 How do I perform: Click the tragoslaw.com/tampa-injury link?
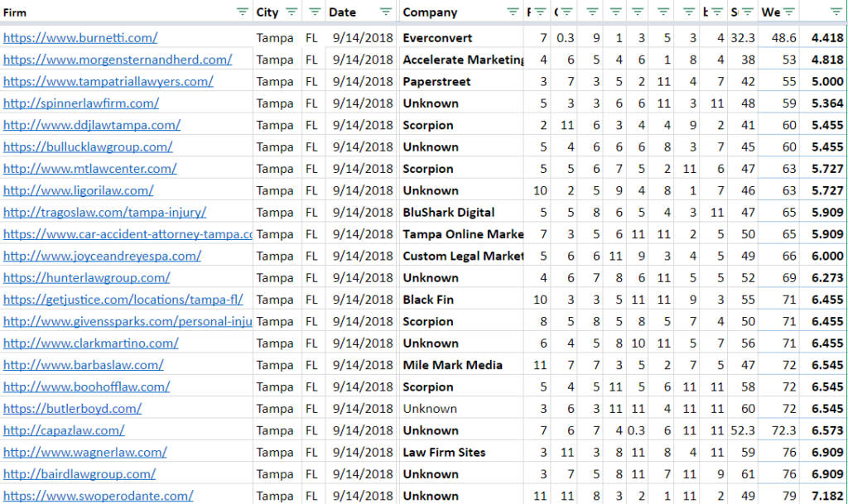[105, 213]
